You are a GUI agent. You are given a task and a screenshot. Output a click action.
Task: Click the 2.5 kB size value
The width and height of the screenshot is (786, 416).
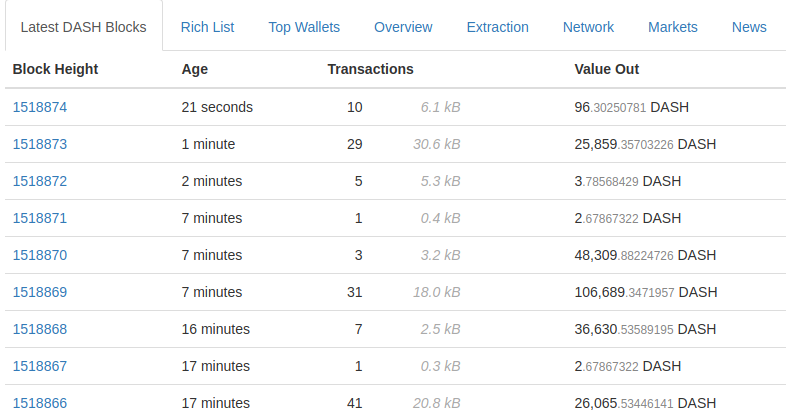tap(440, 329)
